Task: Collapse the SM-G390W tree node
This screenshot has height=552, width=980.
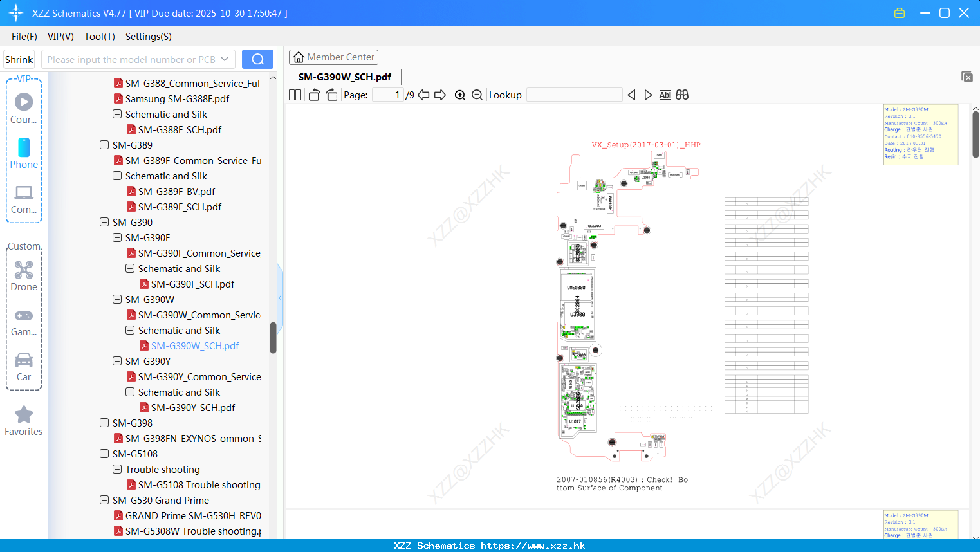Action: [117, 299]
